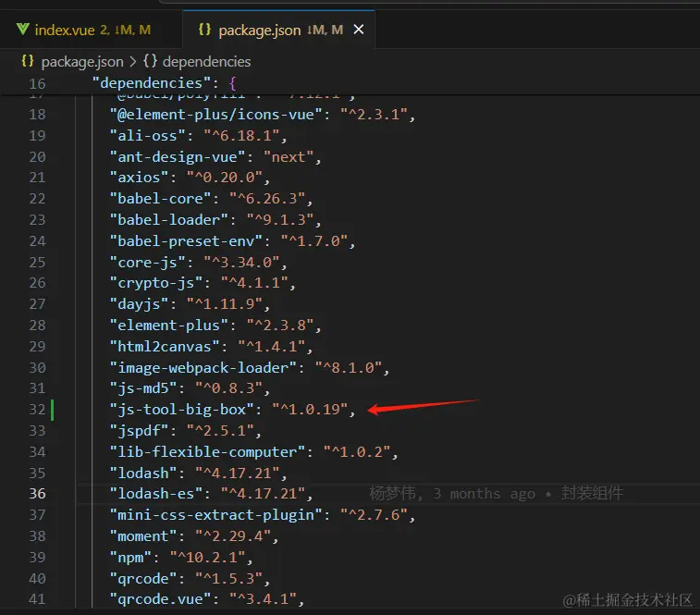Click the "babel-preset-env" key
This screenshot has height=615, width=700.
(186, 241)
